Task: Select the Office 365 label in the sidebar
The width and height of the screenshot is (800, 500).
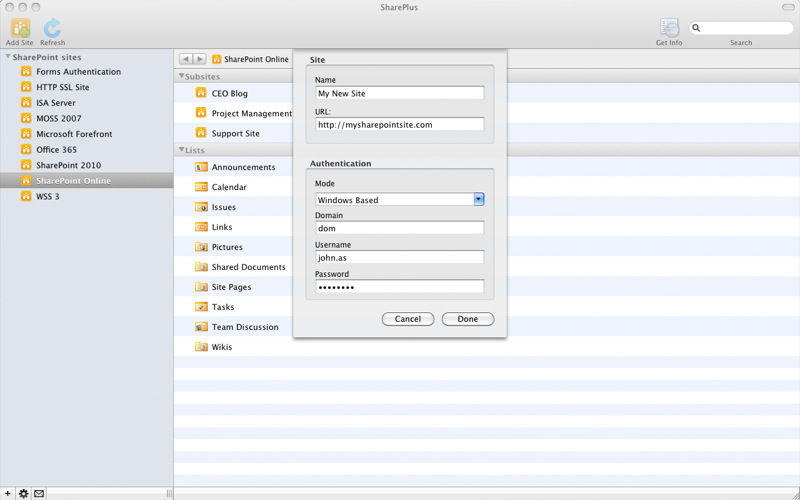Action: point(56,149)
